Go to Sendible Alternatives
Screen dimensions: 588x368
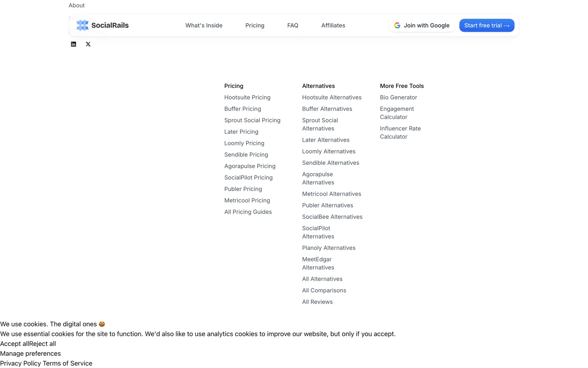(331, 163)
